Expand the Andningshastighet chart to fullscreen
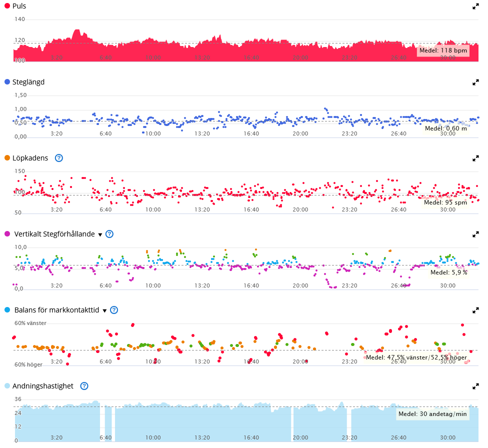The width and height of the screenshot is (488, 448). pyautogui.click(x=475, y=386)
